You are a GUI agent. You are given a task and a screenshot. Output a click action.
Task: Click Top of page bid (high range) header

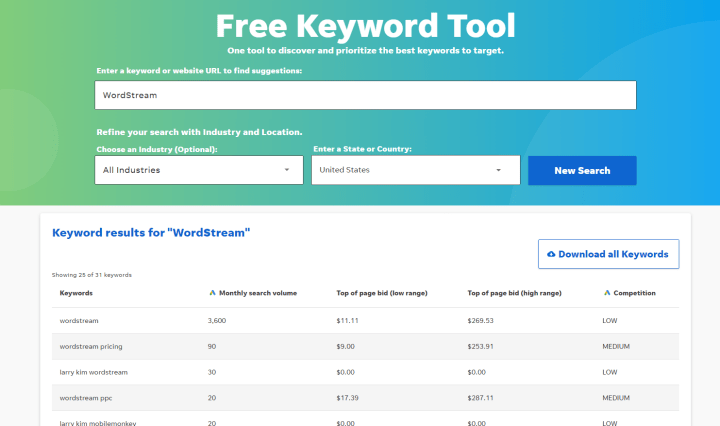pyautogui.click(x=514, y=293)
